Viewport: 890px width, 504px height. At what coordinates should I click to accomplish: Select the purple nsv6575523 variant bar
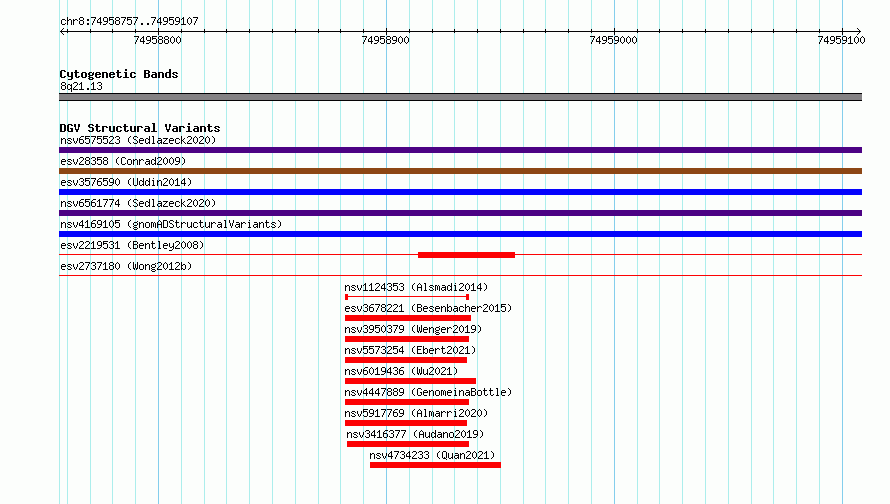tap(460, 150)
